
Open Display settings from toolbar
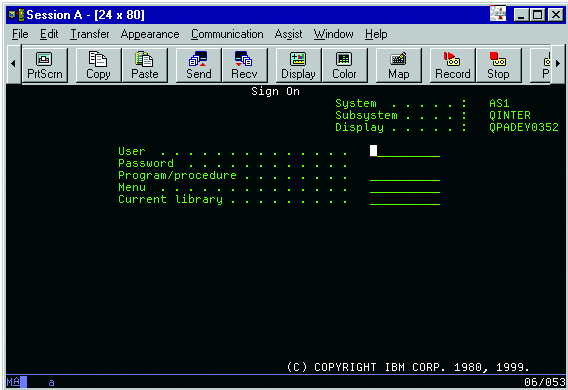point(298,66)
